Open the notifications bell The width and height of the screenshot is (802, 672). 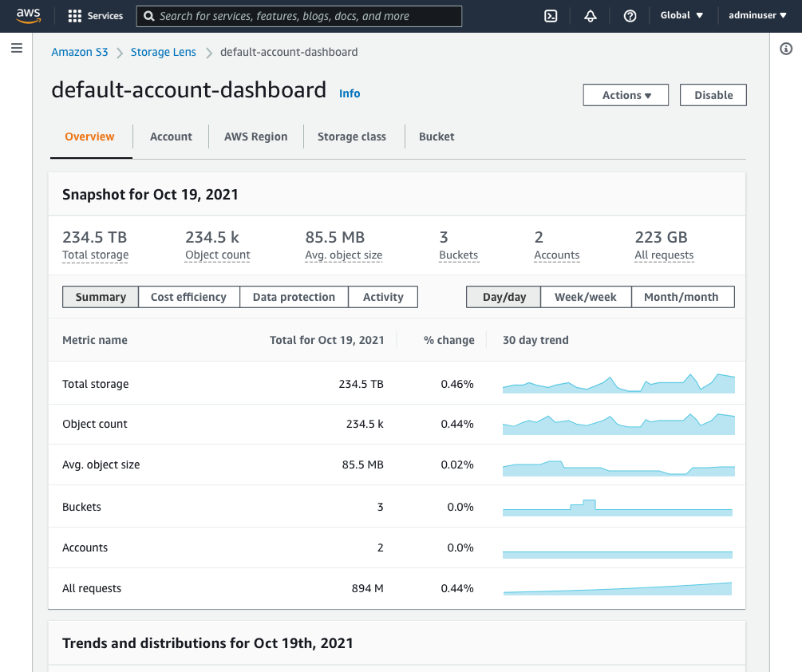591,16
